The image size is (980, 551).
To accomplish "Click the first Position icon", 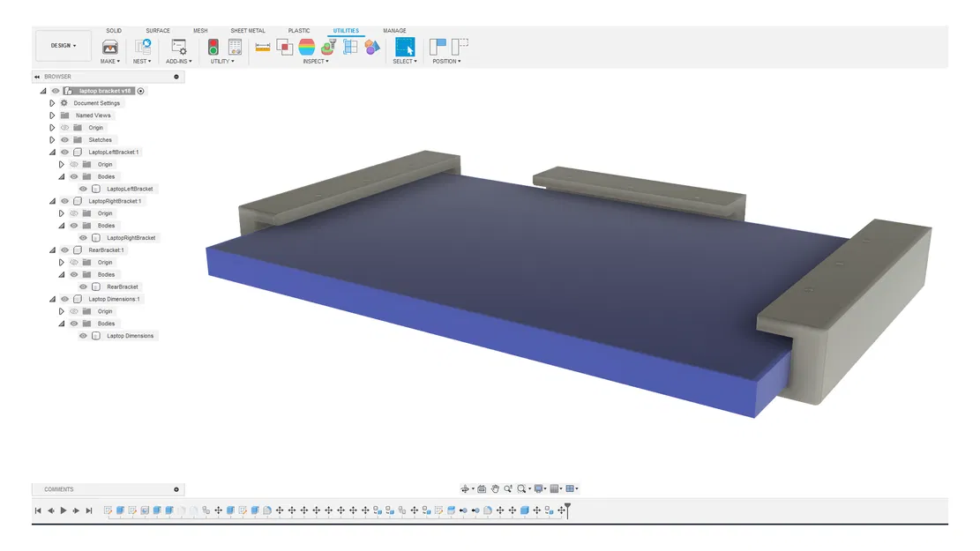I will coord(438,47).
